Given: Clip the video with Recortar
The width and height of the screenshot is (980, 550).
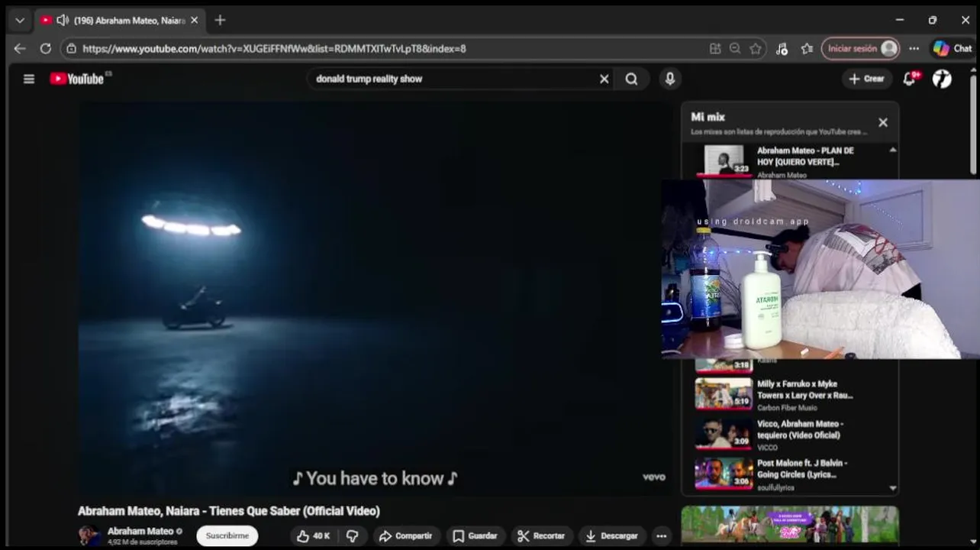Looking at the screenshot, I should coord(541,536).
